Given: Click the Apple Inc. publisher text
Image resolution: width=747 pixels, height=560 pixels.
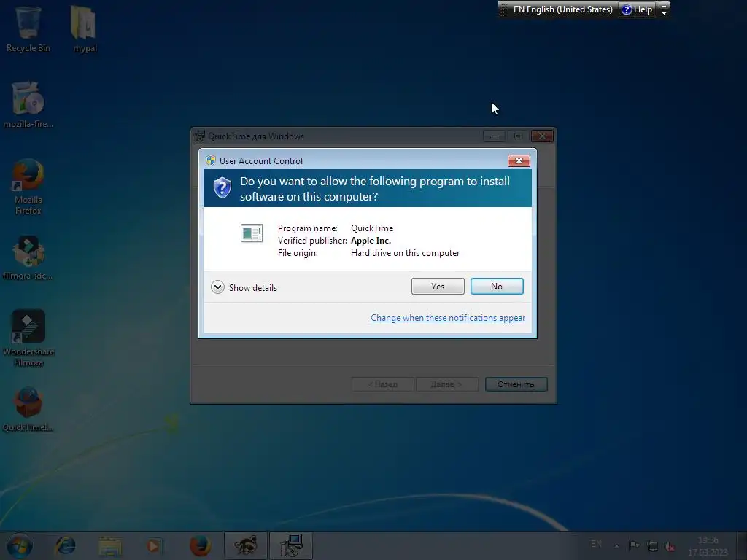Looking at the screenshot, I should (371, 241).
